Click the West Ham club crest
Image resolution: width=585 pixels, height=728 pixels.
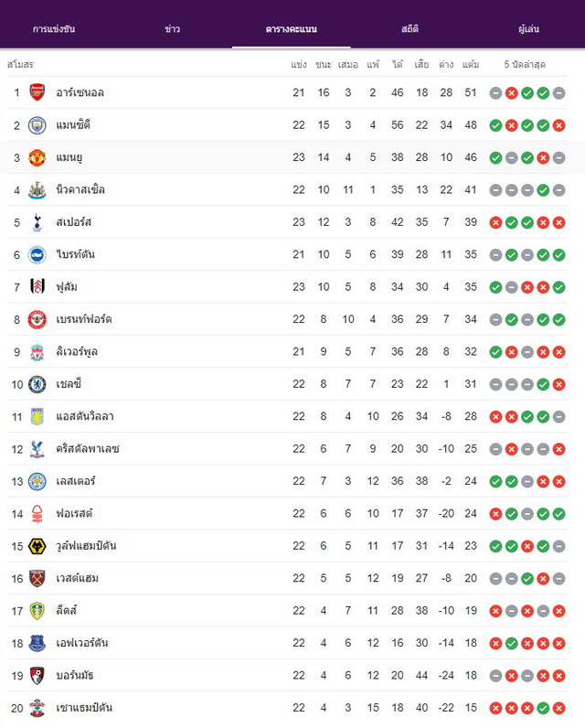click(37, 579)
